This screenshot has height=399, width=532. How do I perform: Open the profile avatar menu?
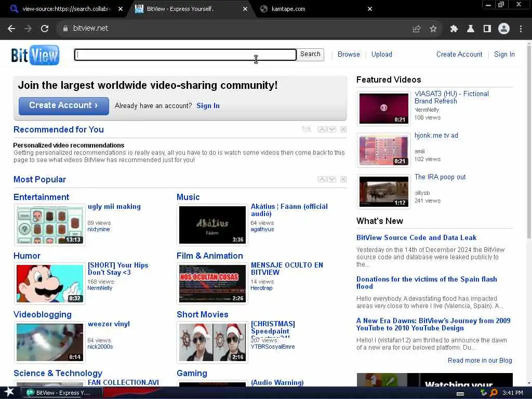504,29
